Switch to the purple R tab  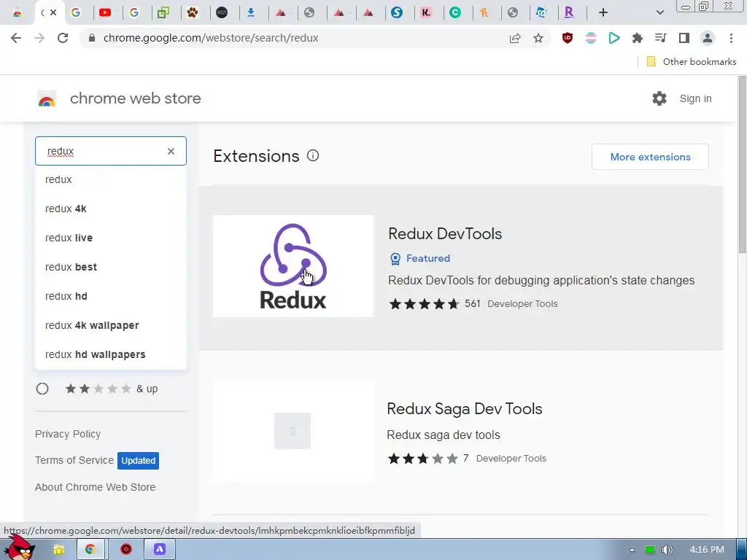(x=569, y=13)
